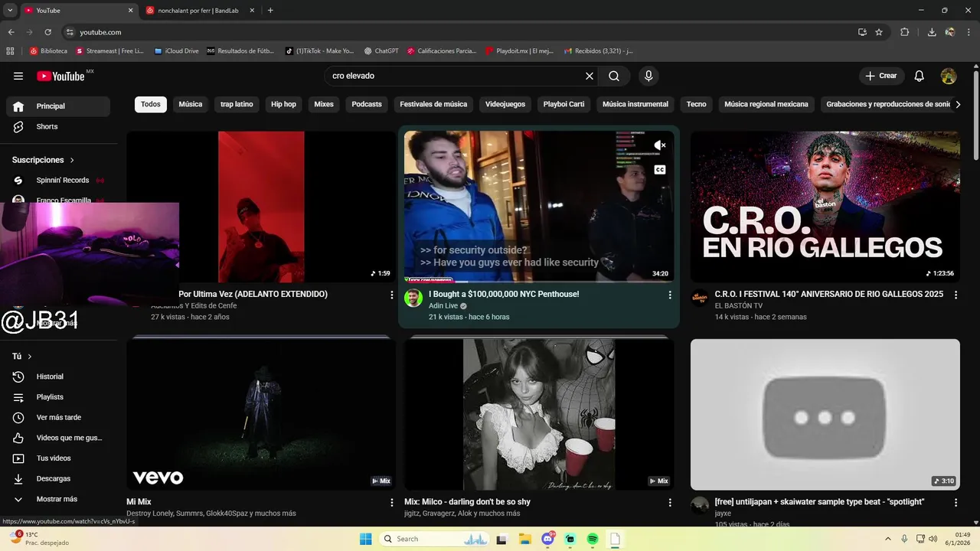
Task: Open Videos que me gustan sidebar item
Action: pyautogui.click(x=58, y=438)
